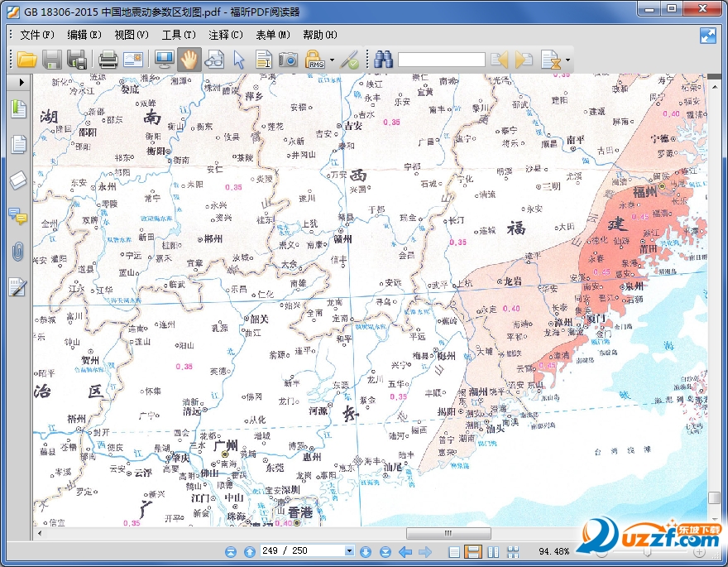Screen dimensions: 728x567
Task: Open the 文件(F) menu
Action: 37,35
